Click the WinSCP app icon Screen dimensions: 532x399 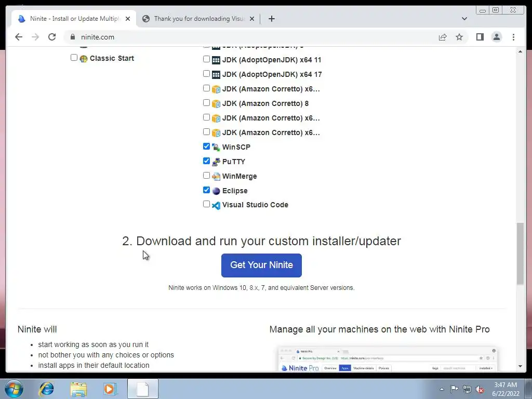[216, 147]
